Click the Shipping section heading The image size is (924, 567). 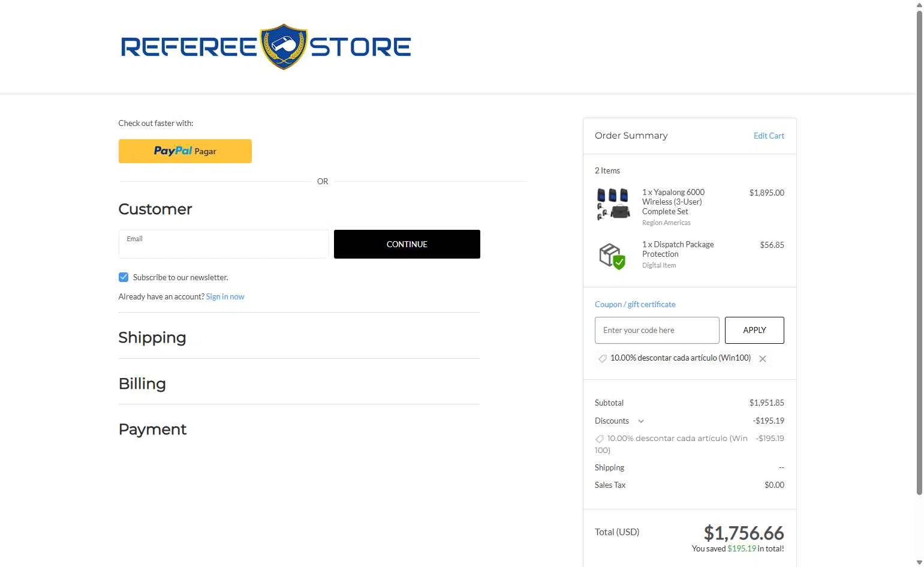[152, 338]
